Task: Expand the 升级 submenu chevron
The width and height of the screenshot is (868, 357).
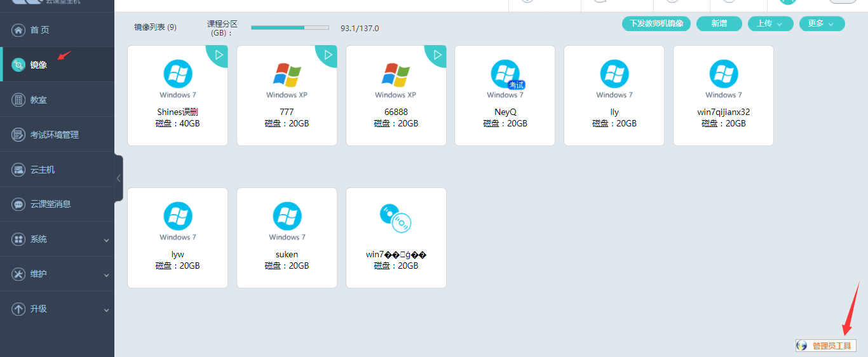Action: point(106,310)
